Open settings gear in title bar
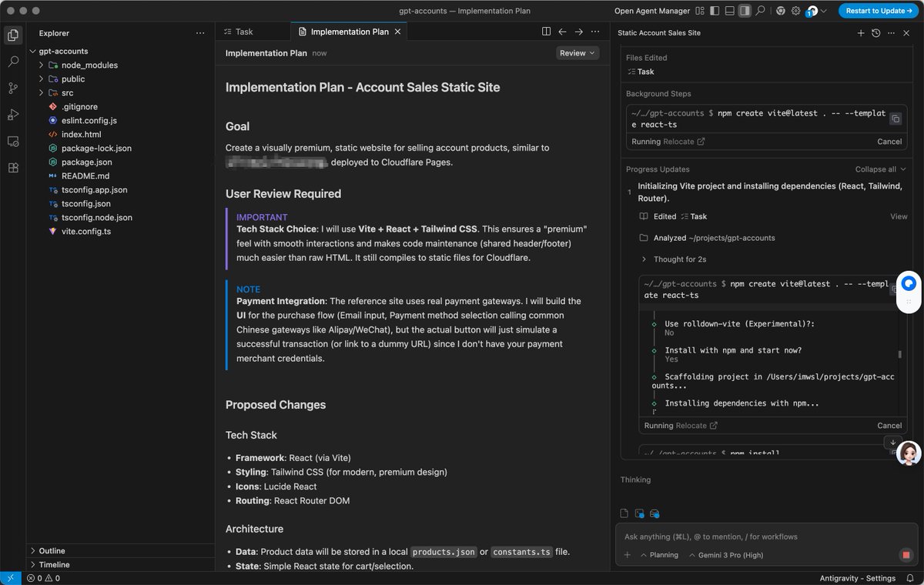 click(x=796, y=11)
